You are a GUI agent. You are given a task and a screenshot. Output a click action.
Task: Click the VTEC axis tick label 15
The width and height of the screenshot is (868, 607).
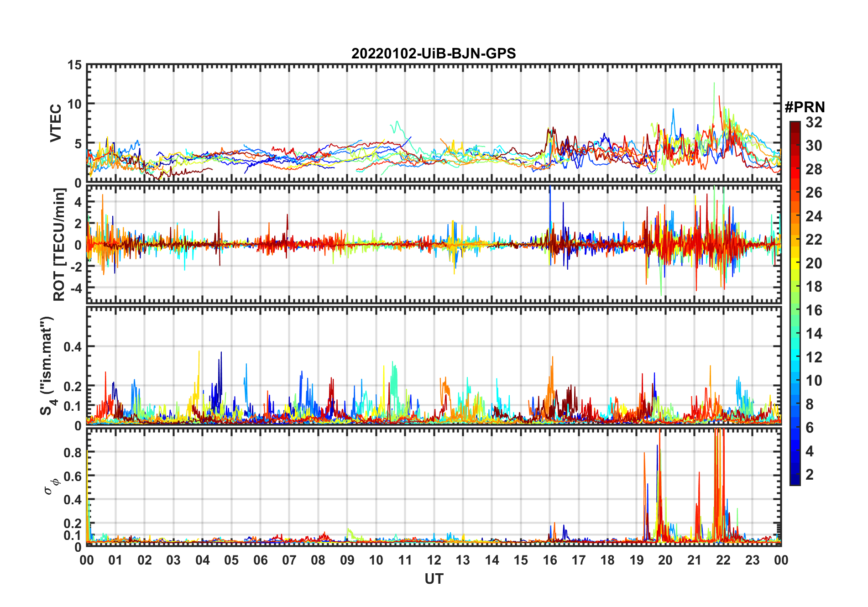[x=74, y=65]
